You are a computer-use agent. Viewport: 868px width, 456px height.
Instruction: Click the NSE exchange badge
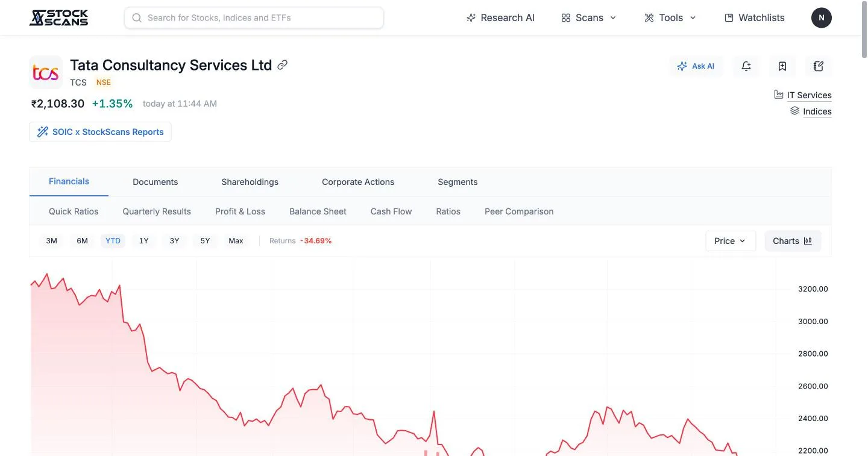tap(104, 83)
